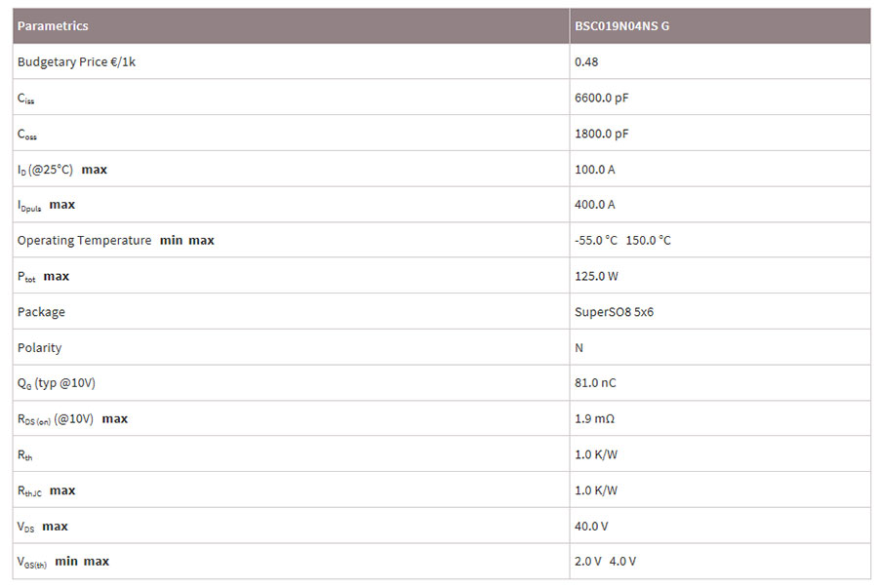This screenshot has width=878, height=588.
Task: Click the 0.48 price value
Action: (586, 62)
